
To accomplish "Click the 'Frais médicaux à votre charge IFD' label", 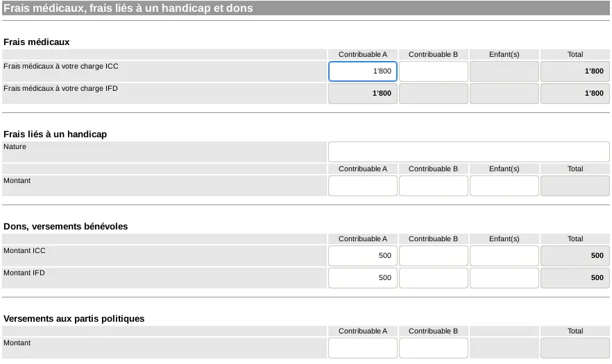I will [60, 89].
